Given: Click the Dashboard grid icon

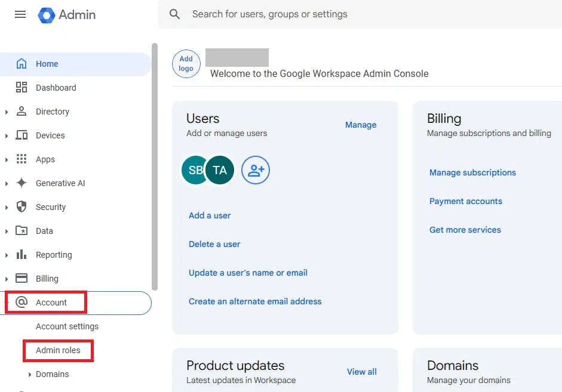Looking at the screenshot, I should (x=22, y=87).
